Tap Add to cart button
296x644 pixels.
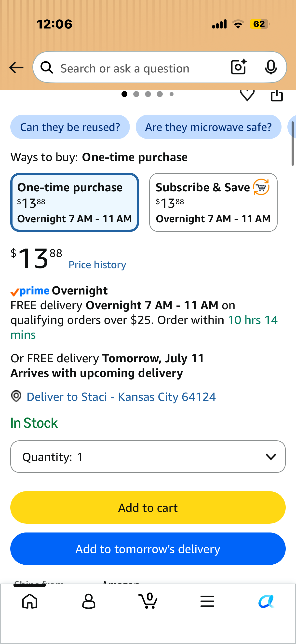pos(148,507)
